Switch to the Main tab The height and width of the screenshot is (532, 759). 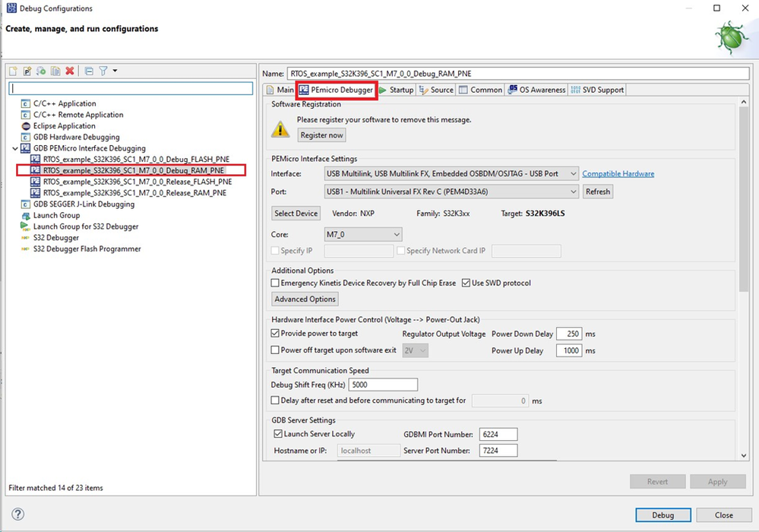click(280, 90)
